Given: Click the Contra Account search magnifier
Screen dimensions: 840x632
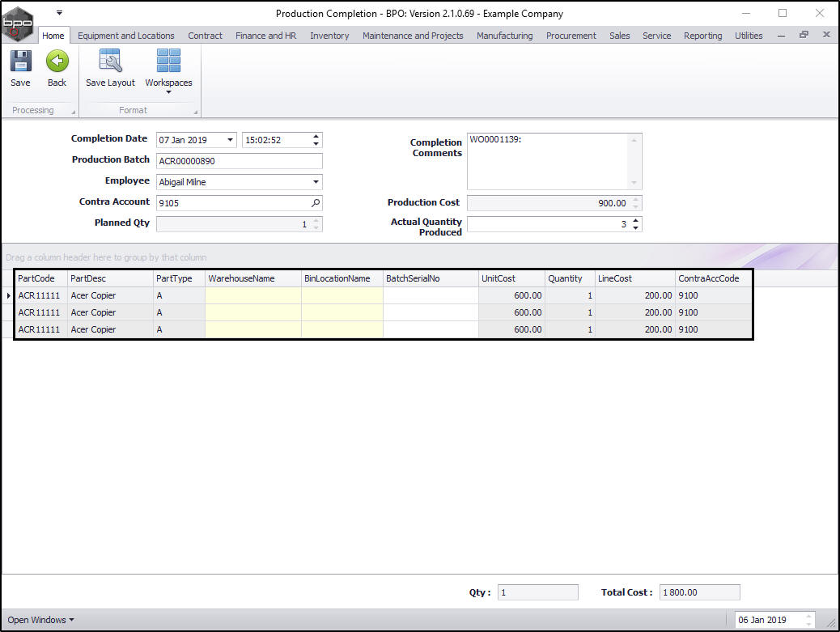Looking at the screenshot, I should 316,203.
